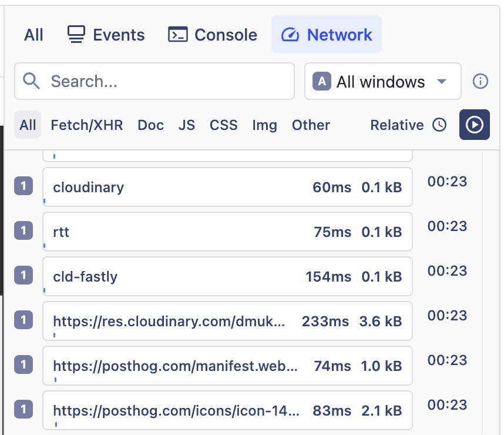Click the 60ms duration value
The height and width of the screenshot is (435, 504).
click(332, 188)
